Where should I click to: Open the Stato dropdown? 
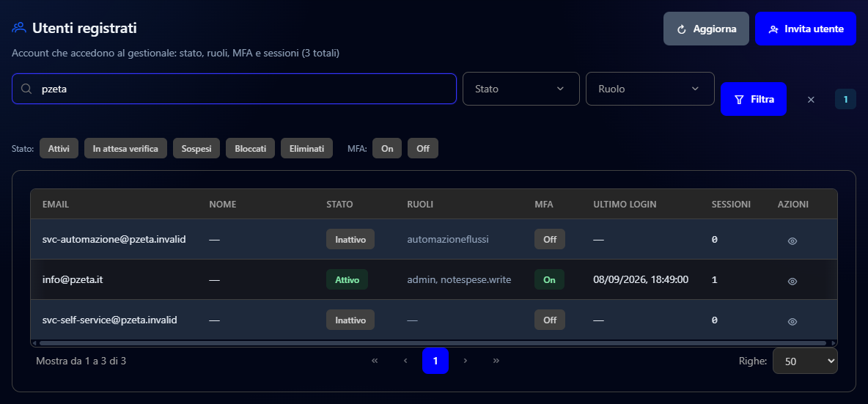(521, 89)
